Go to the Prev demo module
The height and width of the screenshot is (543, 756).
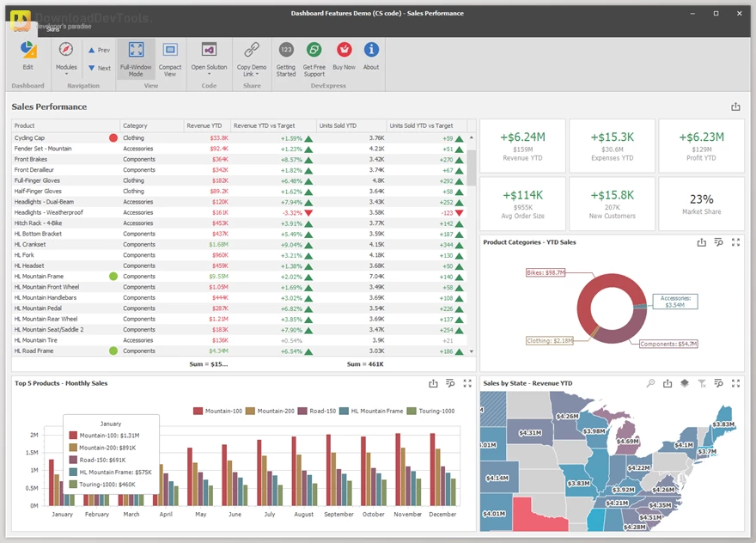100,50
